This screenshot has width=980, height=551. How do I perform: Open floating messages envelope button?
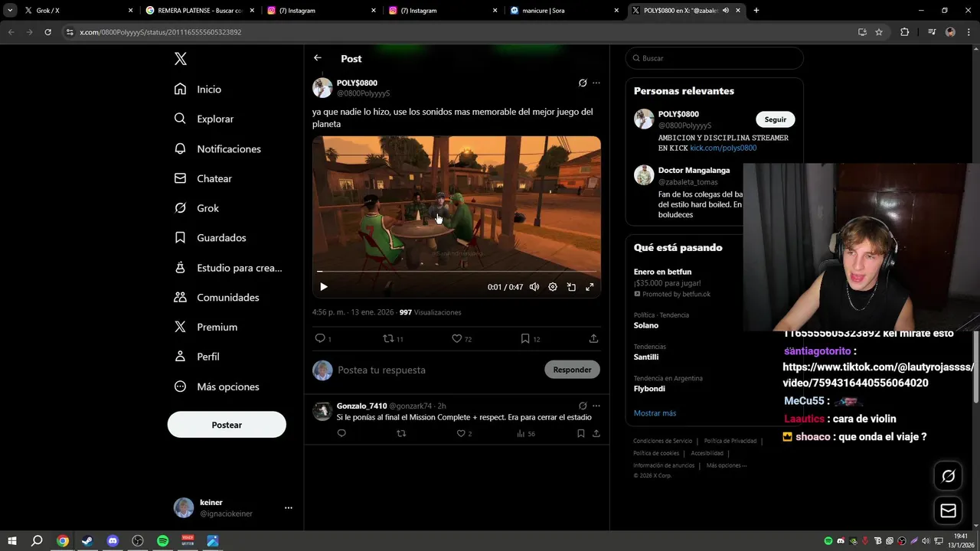point(948,510)
